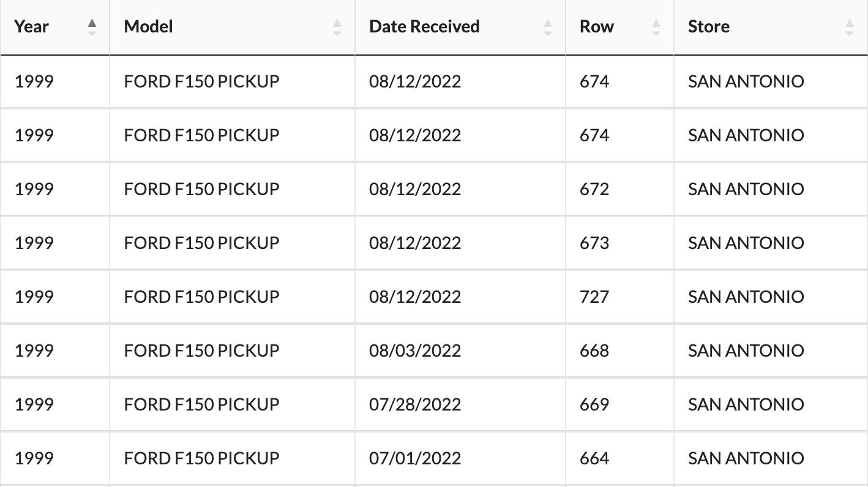The width and height of the screenshot is (868, 487).
Task: Click the Row column sort arrows icon
Action: tap(656, 27)
